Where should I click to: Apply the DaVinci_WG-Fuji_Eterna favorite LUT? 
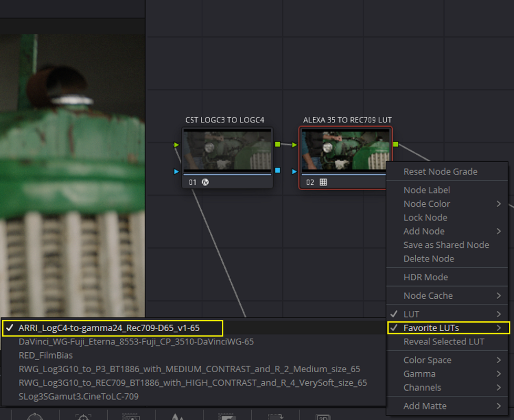pos(193,342)
